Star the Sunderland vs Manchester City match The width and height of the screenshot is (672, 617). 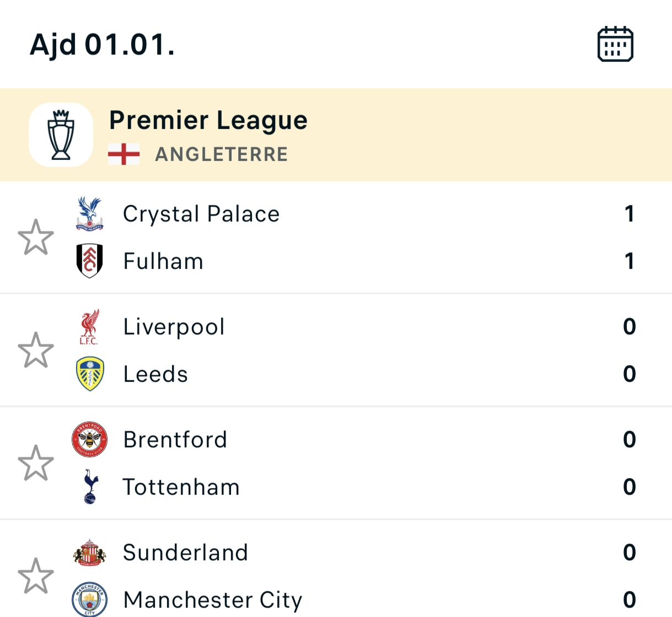[x=36, y=576]
